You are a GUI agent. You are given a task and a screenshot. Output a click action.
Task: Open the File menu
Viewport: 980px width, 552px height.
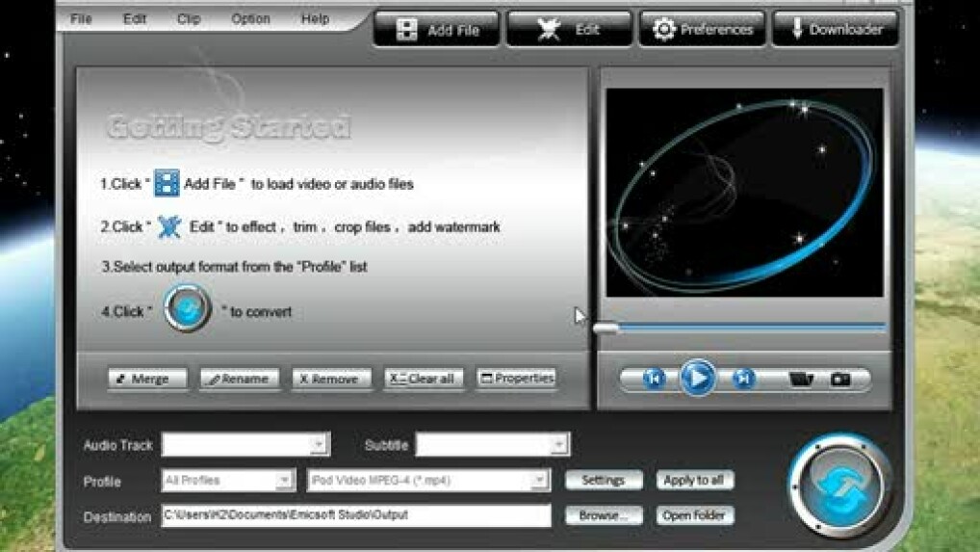point(81,18)
